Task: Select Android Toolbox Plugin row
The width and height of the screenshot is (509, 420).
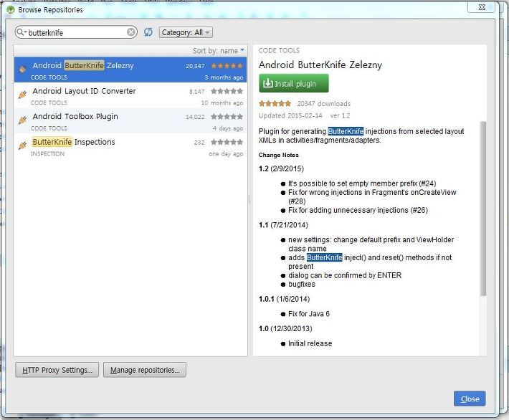Action: pos(130,121)
